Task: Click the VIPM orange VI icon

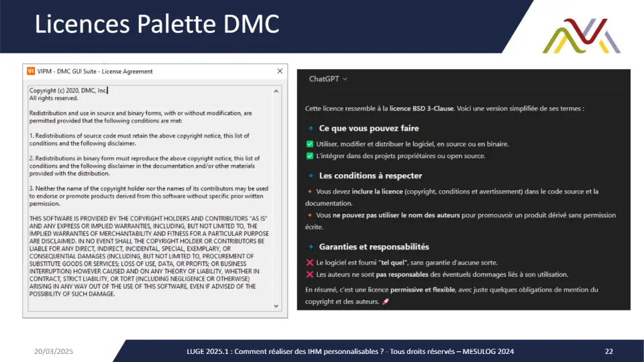Action: click(31, 71)
